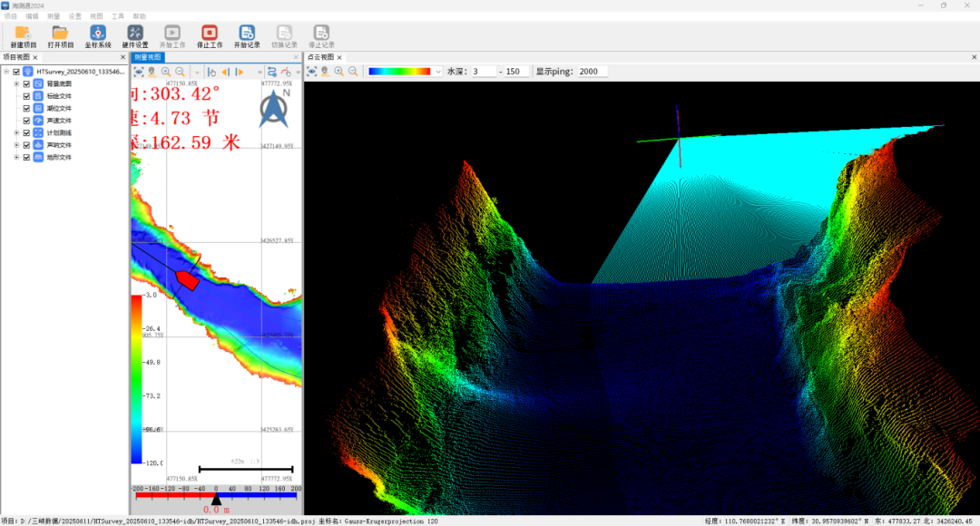Open the color ramp dropdown
This screenshot has height=526, width=980.
(438, 72)
